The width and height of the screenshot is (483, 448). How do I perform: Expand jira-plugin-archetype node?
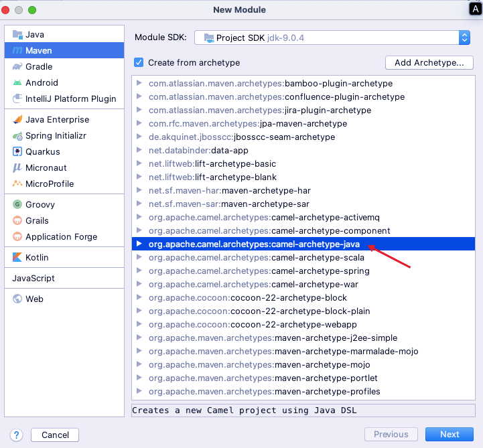[x=139, y=110]
